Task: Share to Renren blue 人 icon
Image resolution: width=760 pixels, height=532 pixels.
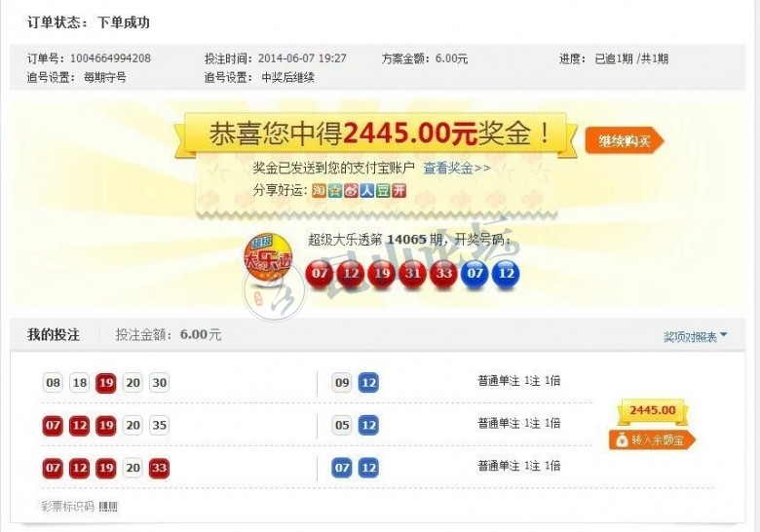Action: click(x=367, y=191)
